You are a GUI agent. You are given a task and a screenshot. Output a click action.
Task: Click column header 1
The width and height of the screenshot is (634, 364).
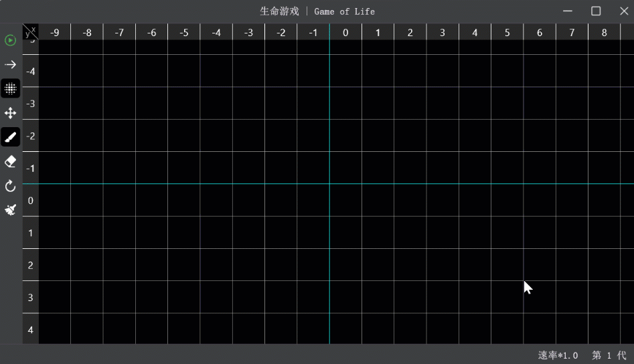[x=378, y=32]
